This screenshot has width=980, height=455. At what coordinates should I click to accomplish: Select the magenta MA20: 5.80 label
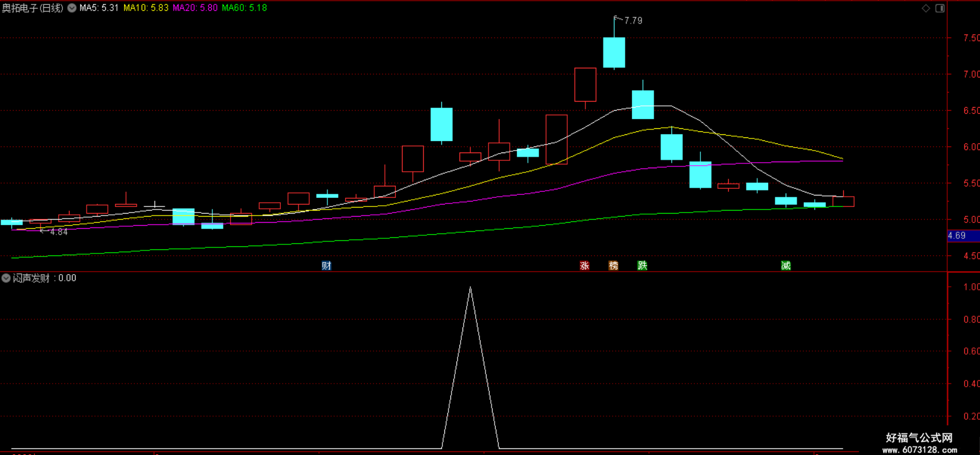(x=195, y=8)
